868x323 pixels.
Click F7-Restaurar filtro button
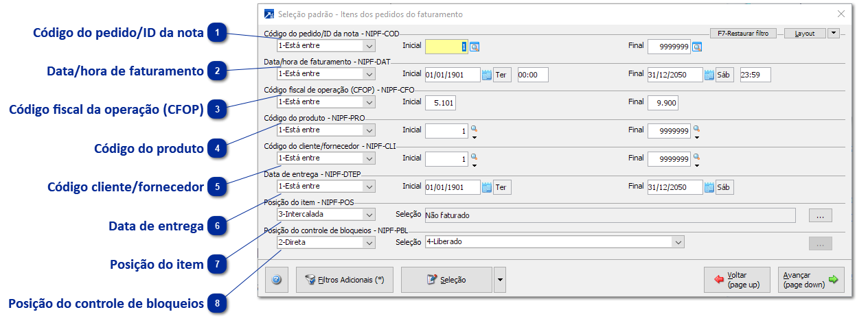click(x=743, y=33)
